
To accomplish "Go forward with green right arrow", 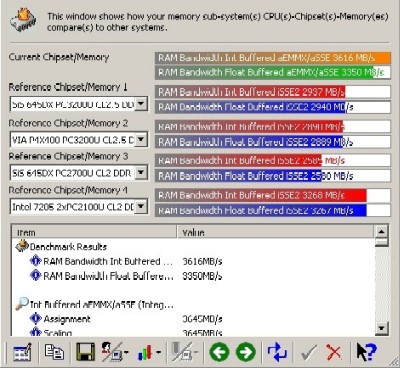I will [246, 352].
